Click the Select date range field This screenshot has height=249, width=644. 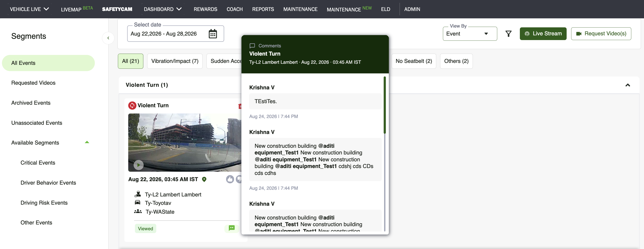pos(175,34)
